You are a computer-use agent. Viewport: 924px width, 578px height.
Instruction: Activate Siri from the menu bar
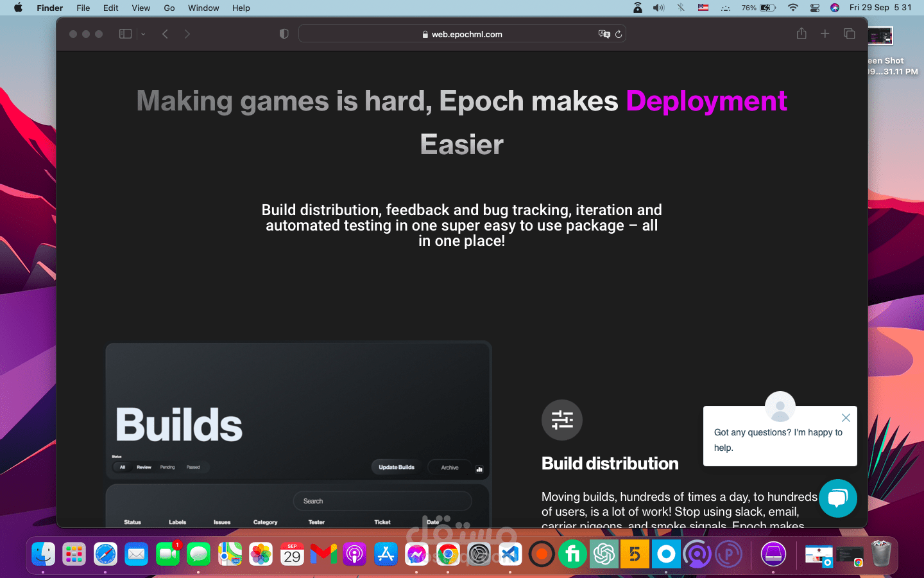835,8
